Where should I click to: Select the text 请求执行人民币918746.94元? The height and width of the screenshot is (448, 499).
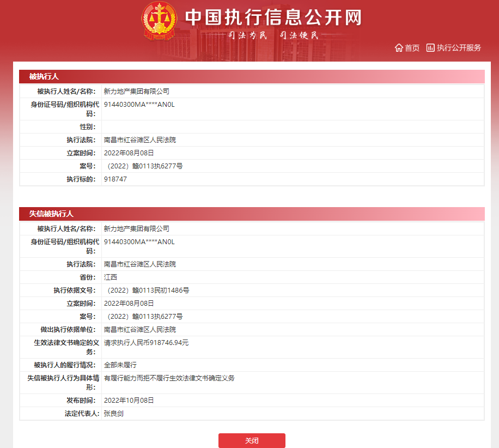[x=146, y=343]
